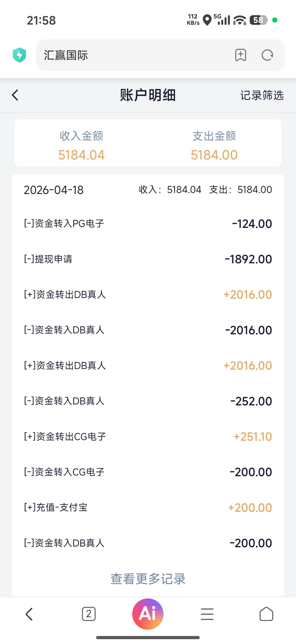The height and width of the screenshot is (644, 296).
Task: Launch the colorful Ai assistant button
Action: click(x=148, y=614)
